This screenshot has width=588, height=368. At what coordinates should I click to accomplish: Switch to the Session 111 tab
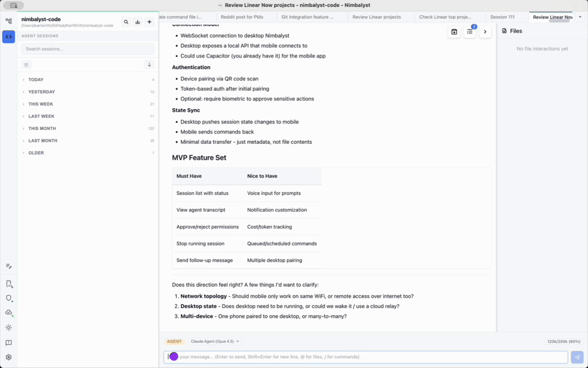click(x=502, y=17)
